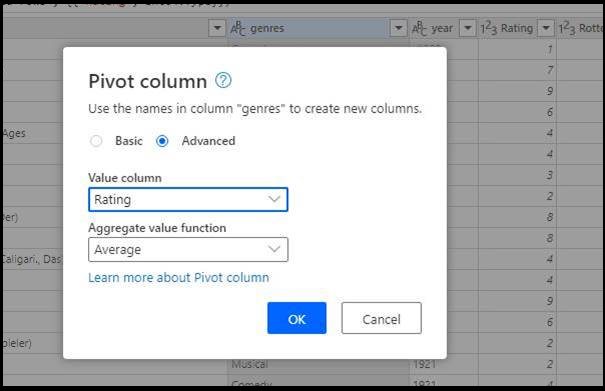Select the Advanced radio option
The image size is (605, 391).
[162, 141]
